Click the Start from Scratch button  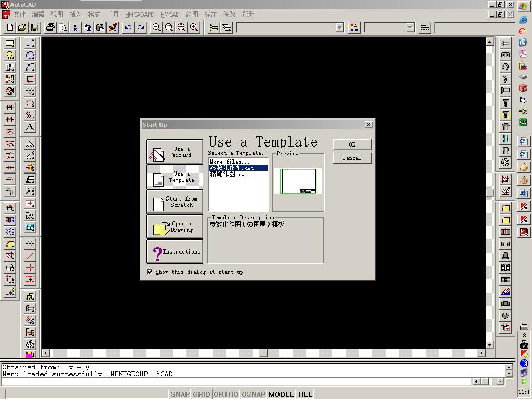click(175, 202)
